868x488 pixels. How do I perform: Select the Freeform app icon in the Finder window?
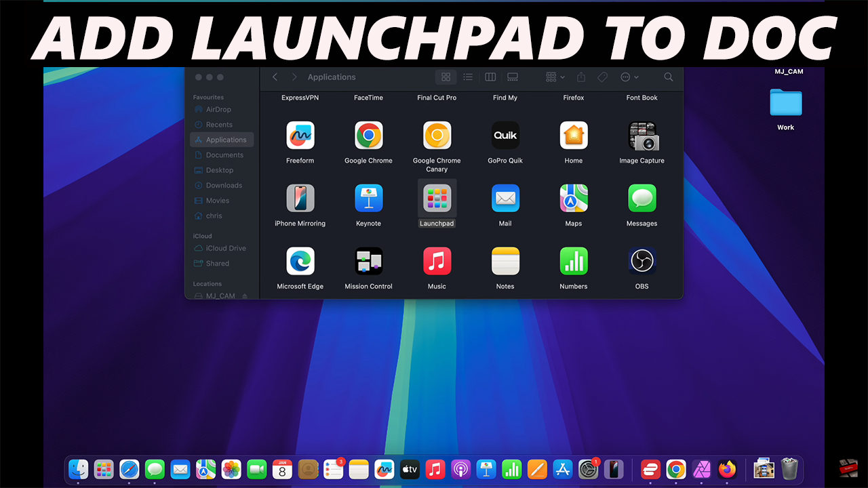click(x=300, y=136)
